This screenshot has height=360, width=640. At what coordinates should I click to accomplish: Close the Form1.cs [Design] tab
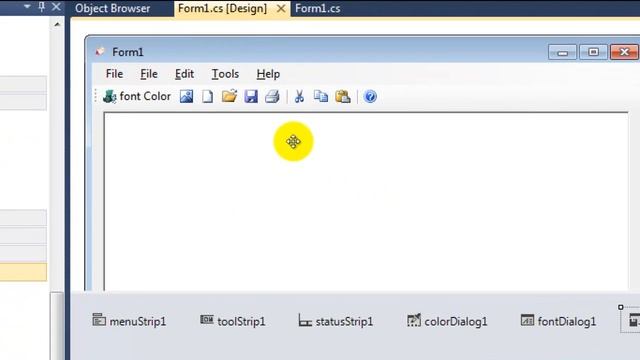click(281, 8)
